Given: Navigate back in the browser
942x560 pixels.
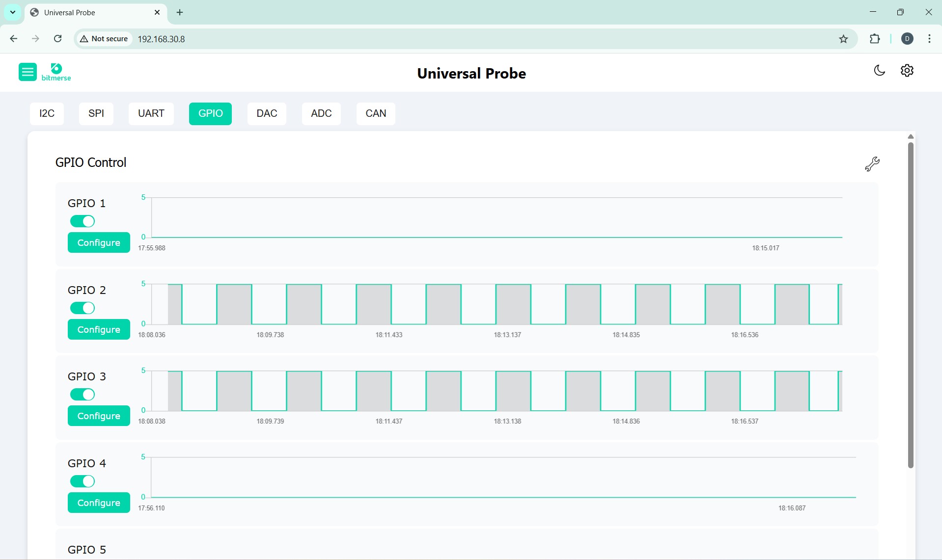Looking at the screenshot, I should point(13,38).
